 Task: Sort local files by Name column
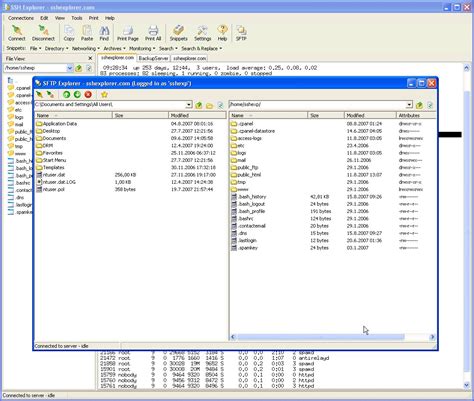pyautogui.click(x=73, y=115)
